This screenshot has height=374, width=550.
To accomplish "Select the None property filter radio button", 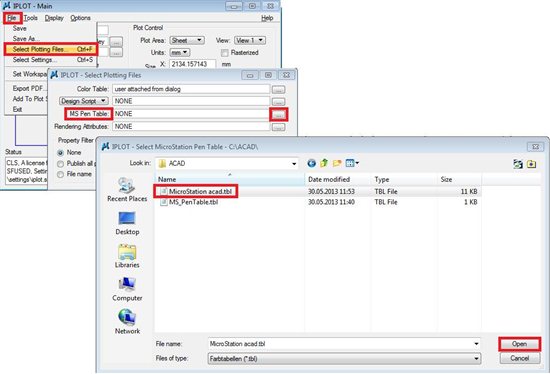I will pos(61,153).
